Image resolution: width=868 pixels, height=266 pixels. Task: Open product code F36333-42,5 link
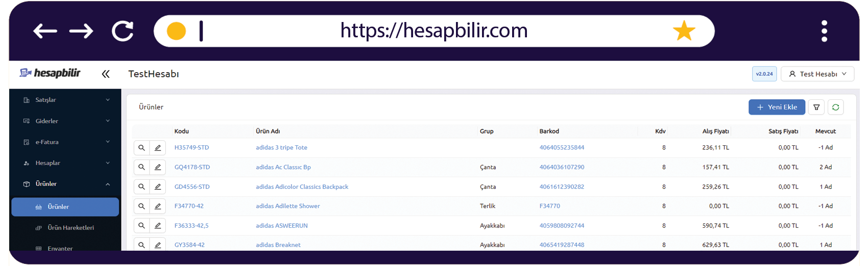191,226
